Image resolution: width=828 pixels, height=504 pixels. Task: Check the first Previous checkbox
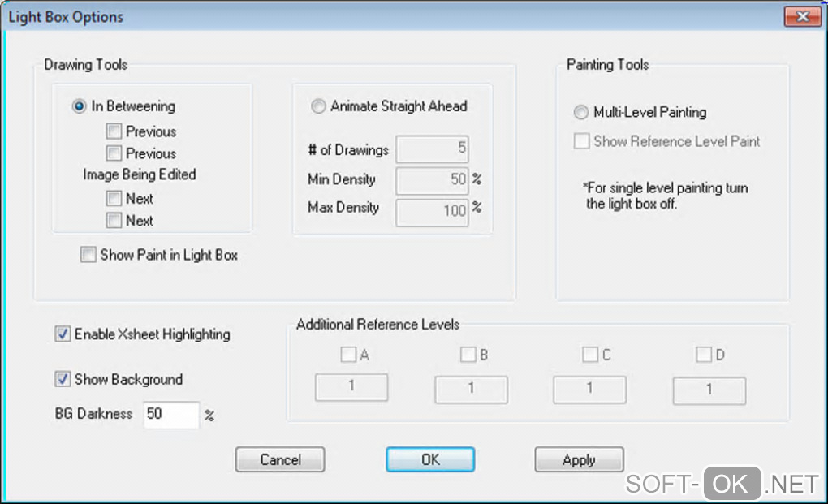(x=114, y=131)
